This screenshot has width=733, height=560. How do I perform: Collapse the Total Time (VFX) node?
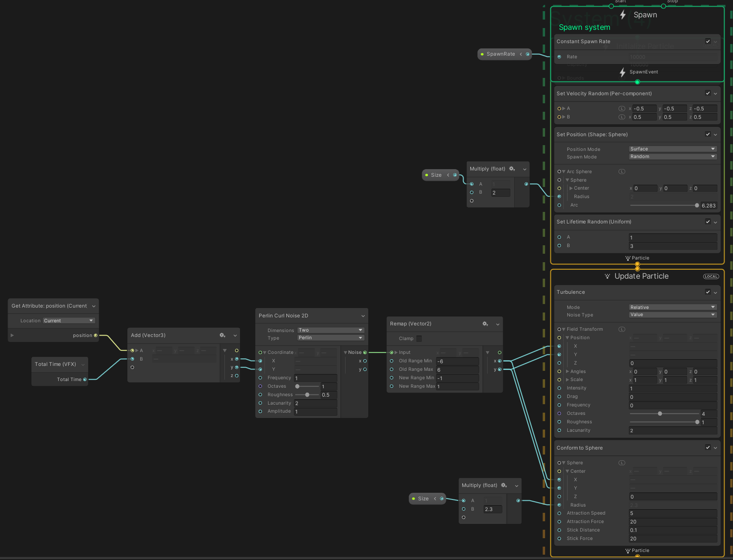(83, 365)
